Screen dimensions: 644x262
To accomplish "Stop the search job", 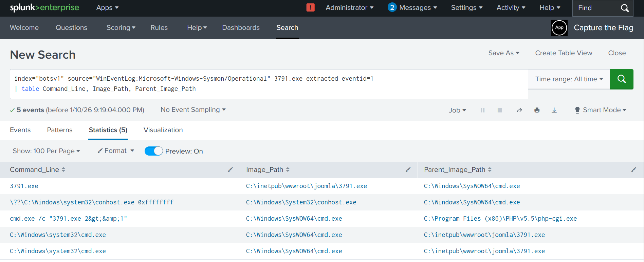I will [x=500, y=110].
